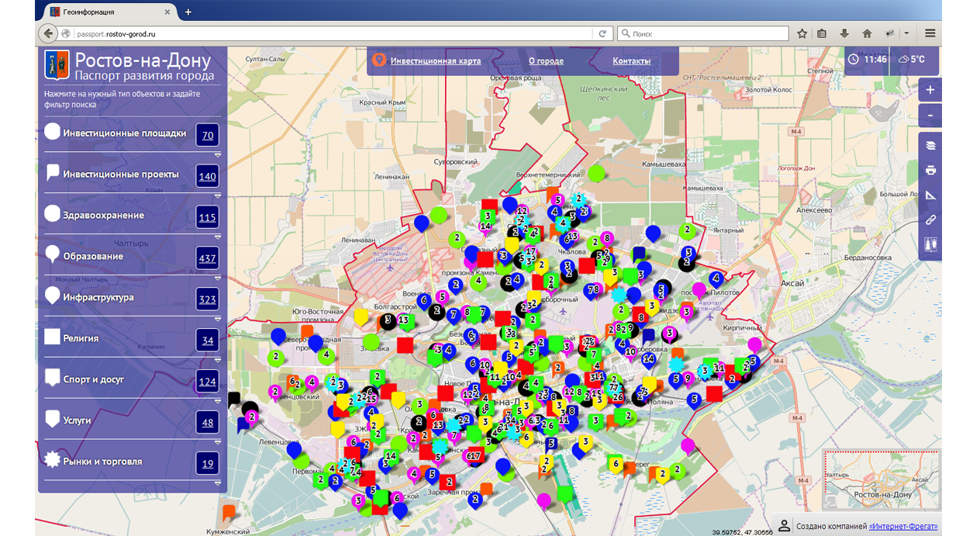Click the Rostov coat of arms logo
Image resolution: width=980 pixels, height=536 pixels.
pyautogui.click(x=55, y=64)
